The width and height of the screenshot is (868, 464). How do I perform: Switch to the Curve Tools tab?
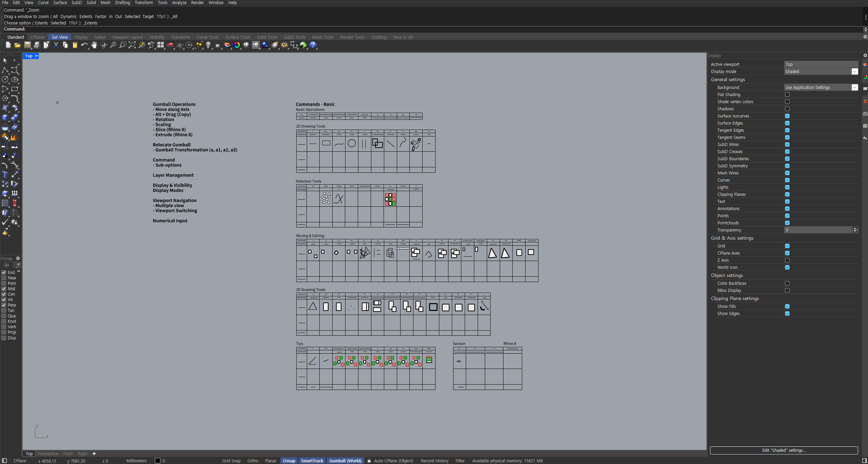point(207,37)
